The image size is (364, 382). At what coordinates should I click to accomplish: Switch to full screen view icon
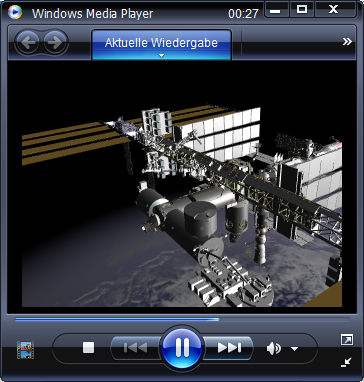click(347, 340)
